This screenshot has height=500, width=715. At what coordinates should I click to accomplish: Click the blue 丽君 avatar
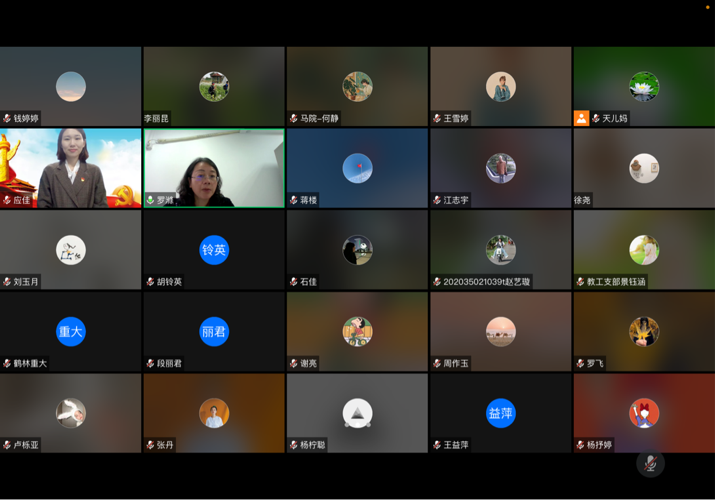point(214,331)
